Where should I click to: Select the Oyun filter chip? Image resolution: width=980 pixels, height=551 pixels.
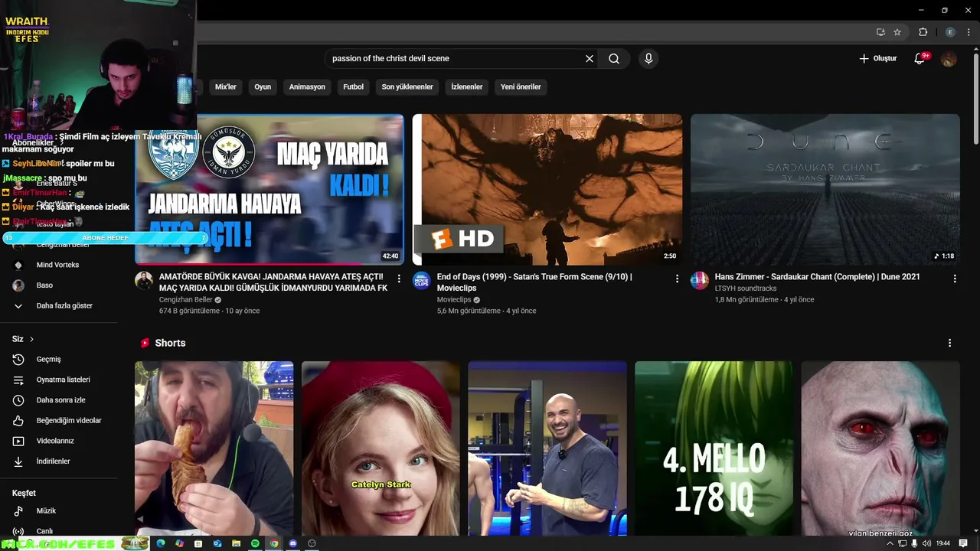pyautogui.click(x=263, y=86)
